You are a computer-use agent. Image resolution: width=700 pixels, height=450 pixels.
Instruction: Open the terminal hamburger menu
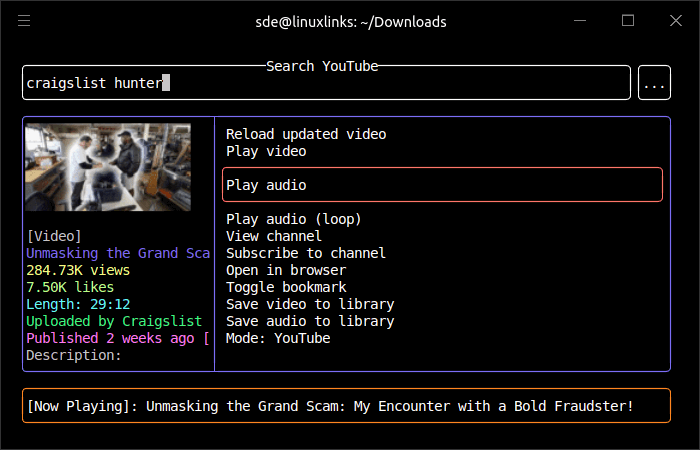pos(24,21)
